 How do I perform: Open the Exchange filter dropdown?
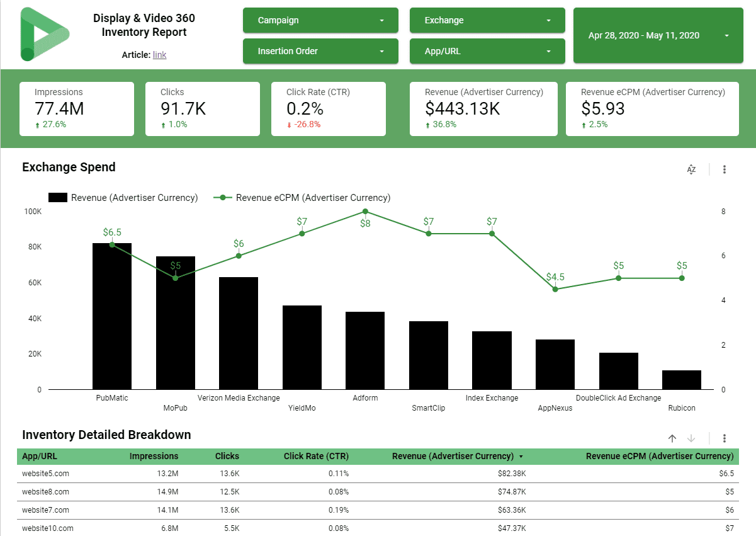[487, 20]
